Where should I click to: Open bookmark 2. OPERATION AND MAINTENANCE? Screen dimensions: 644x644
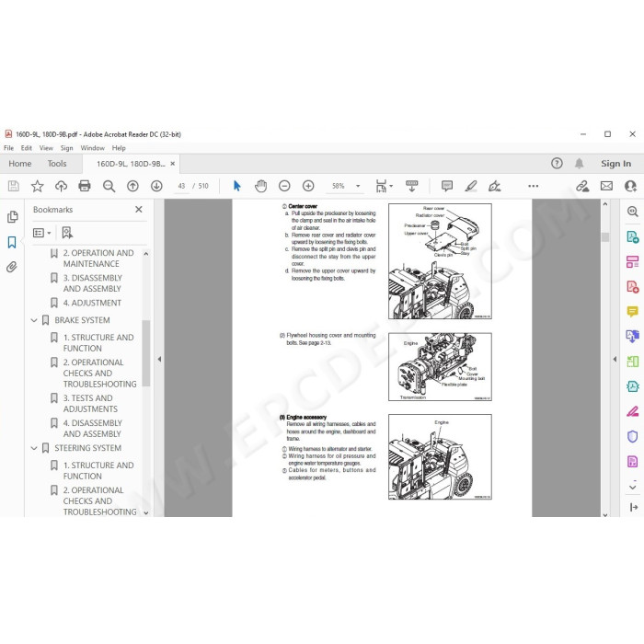98,259
